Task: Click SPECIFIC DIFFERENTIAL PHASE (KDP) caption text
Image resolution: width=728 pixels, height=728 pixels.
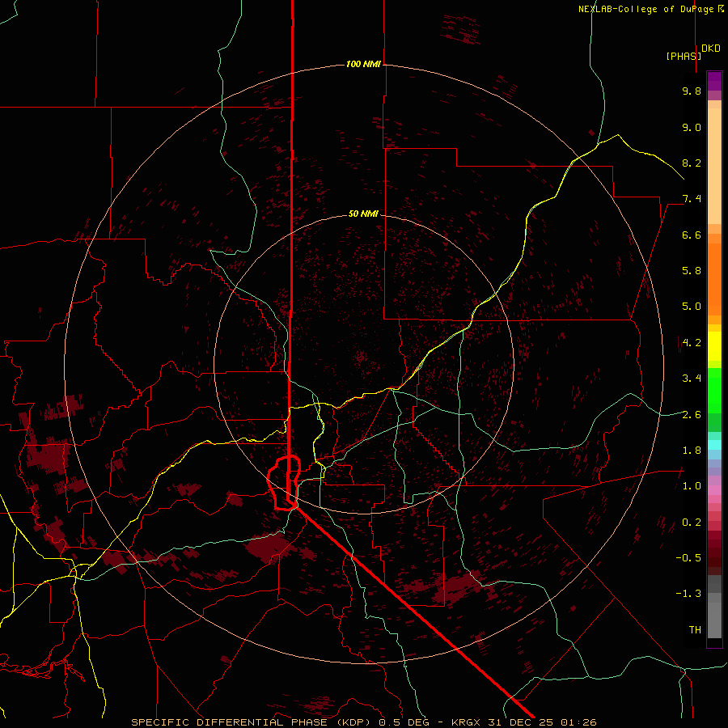Action: [x=252, y=722]
